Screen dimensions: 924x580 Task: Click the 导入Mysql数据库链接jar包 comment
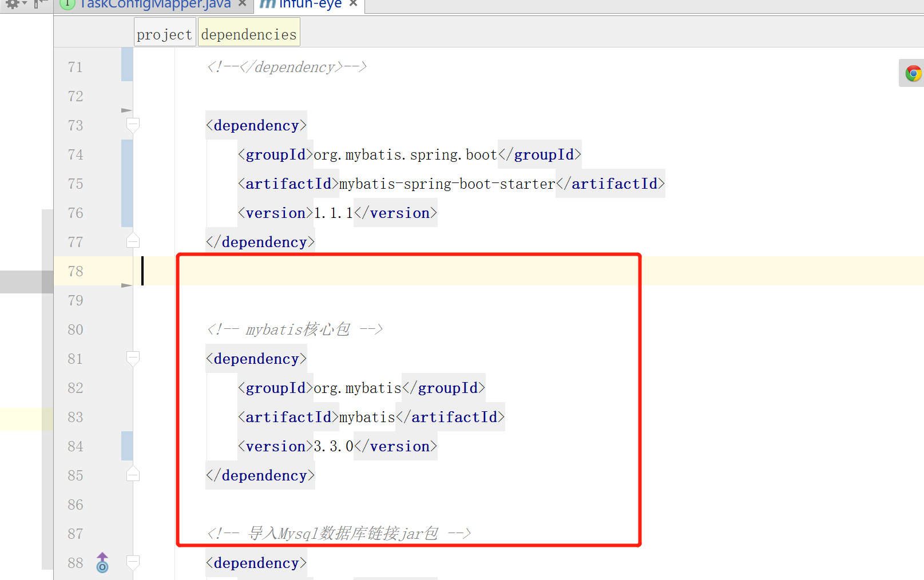pyautogui.click(x=339, y=534)
